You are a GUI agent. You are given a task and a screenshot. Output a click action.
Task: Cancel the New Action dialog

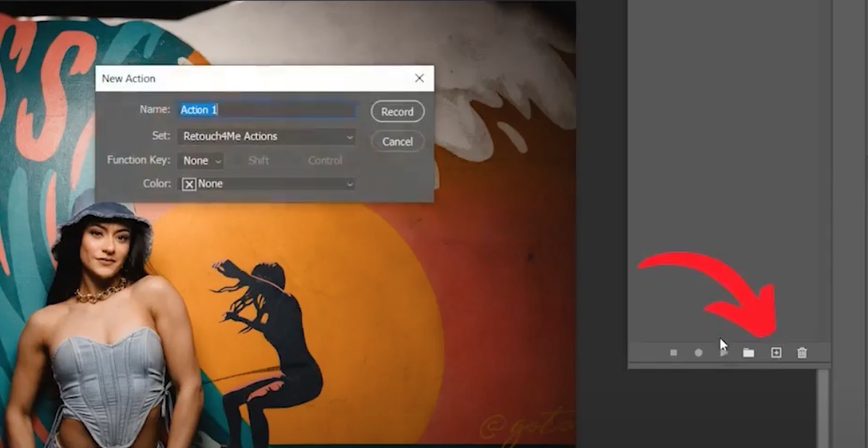(397, 141)
